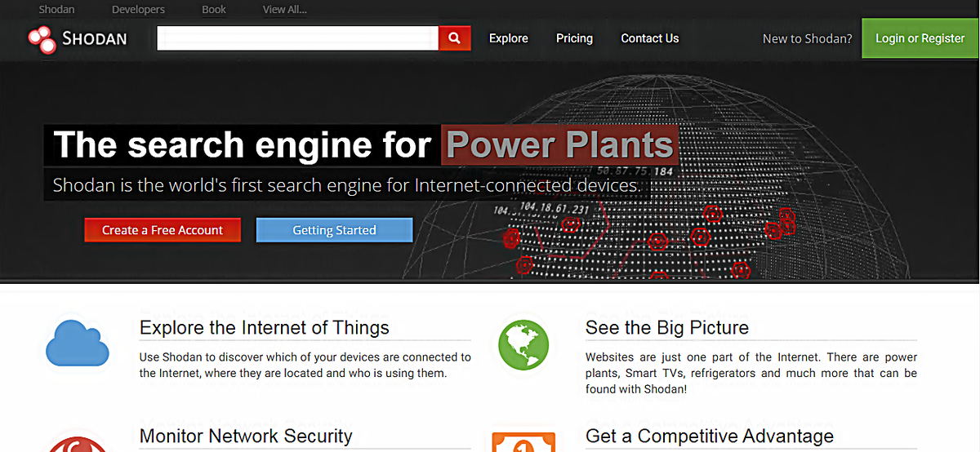This screenshot has width=980, height=452.
Task: Click the Use Shodan to discover description
Action: (305, 365)
